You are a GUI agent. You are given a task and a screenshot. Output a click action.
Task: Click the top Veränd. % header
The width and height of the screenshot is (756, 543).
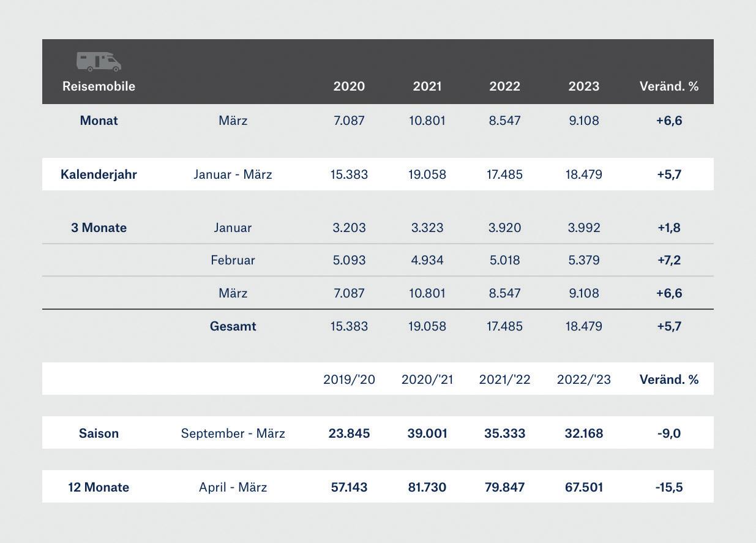coord(668,86)
